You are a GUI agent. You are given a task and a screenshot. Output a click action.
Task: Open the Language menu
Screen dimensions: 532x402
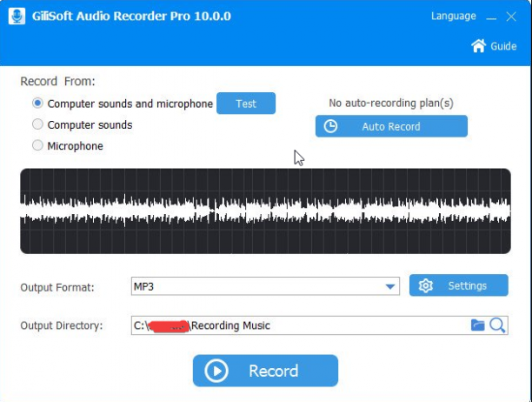click(453, 16)
